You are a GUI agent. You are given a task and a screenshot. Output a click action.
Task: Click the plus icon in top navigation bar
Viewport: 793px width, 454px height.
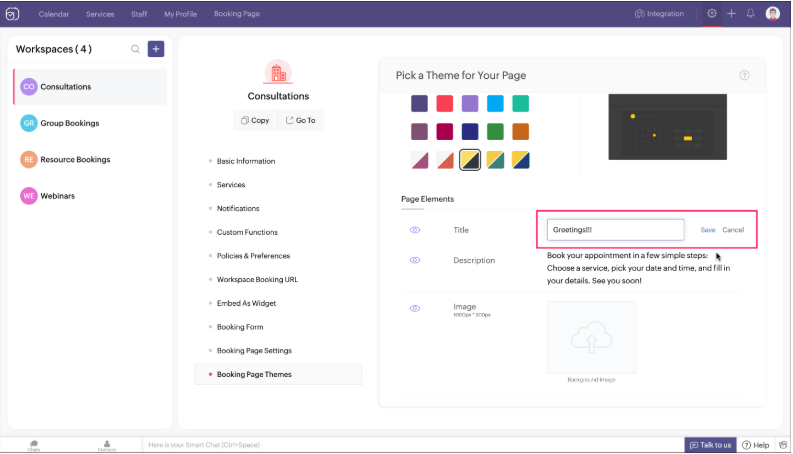click(x=732, y=14)
